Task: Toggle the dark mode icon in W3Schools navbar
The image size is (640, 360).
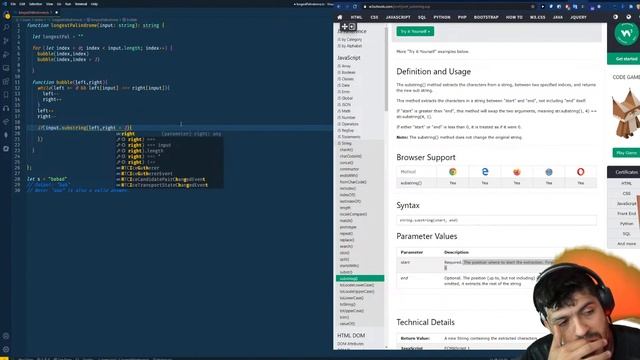Action: point(616,17)
